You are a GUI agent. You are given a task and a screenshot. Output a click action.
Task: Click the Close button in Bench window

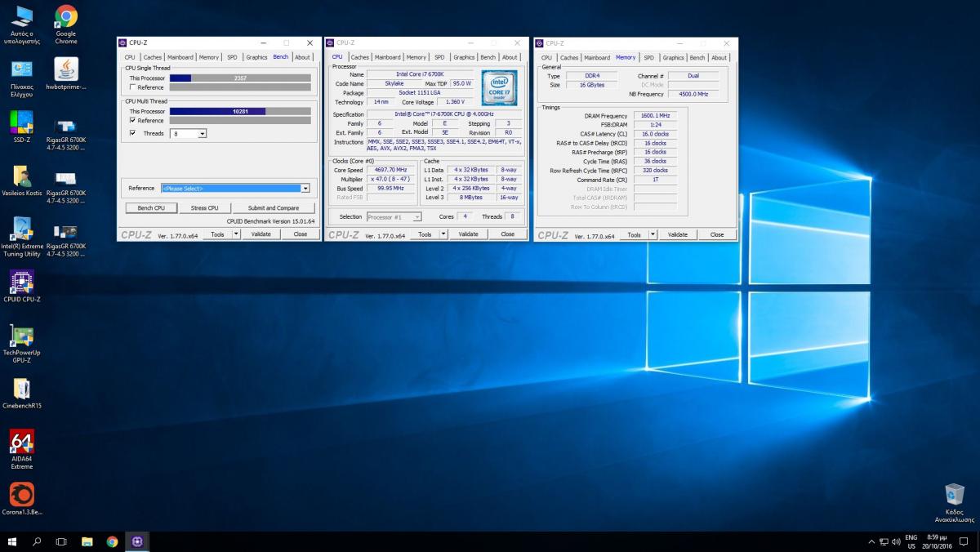[301, 234]
